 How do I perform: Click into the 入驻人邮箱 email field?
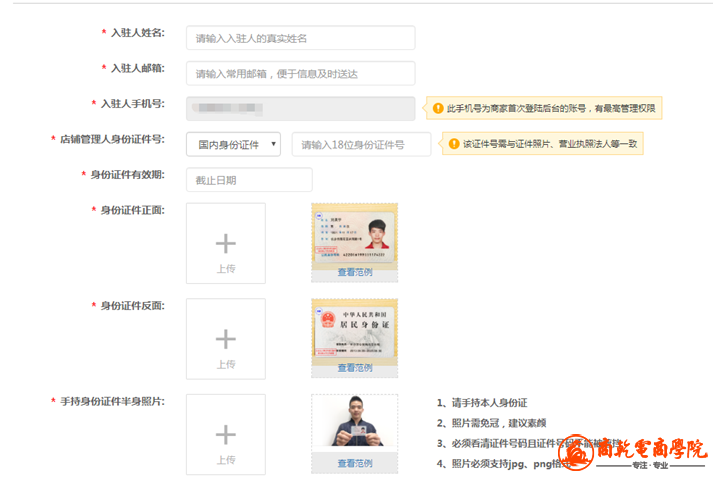(300, 73)
